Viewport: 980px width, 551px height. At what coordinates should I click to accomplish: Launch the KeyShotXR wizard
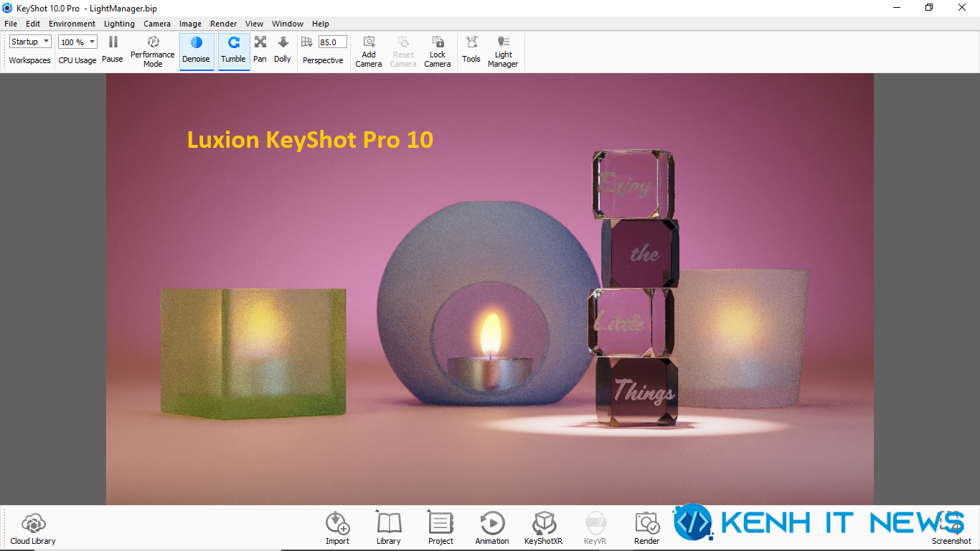coord(544,528)
